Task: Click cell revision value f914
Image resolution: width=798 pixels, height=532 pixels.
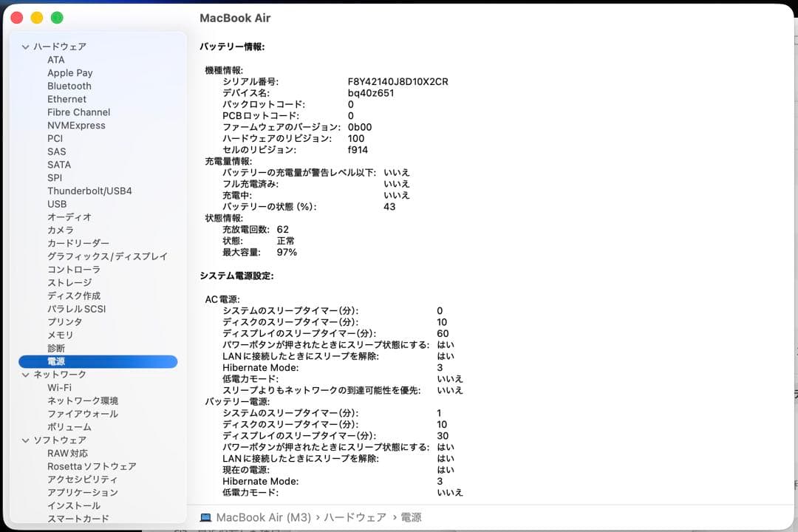Action: (x=358, y=150)
